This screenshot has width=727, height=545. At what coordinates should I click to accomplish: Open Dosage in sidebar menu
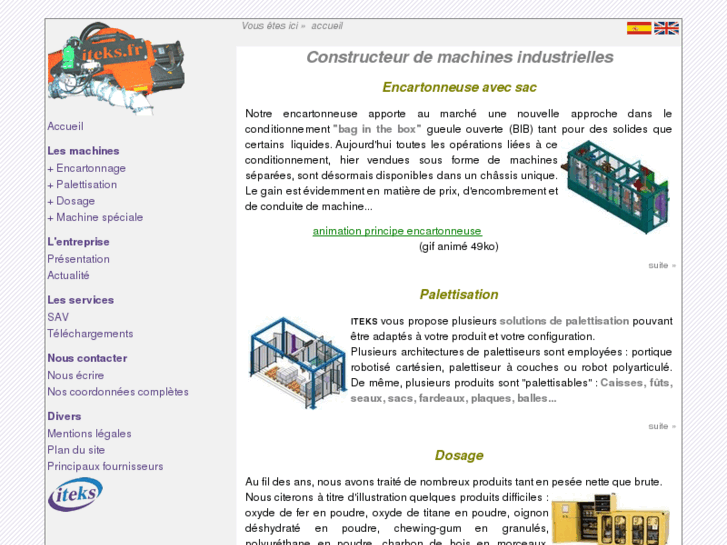coord(75,201)
